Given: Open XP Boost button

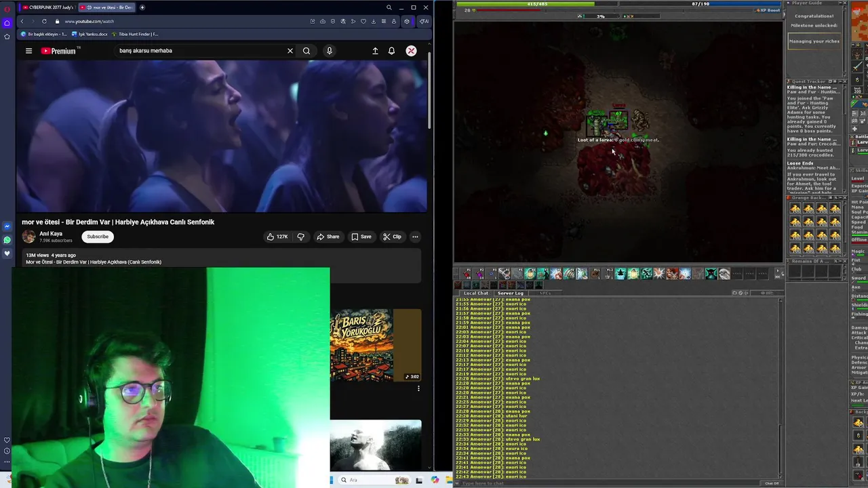Looking at the screenshot, I should (767, 10).
